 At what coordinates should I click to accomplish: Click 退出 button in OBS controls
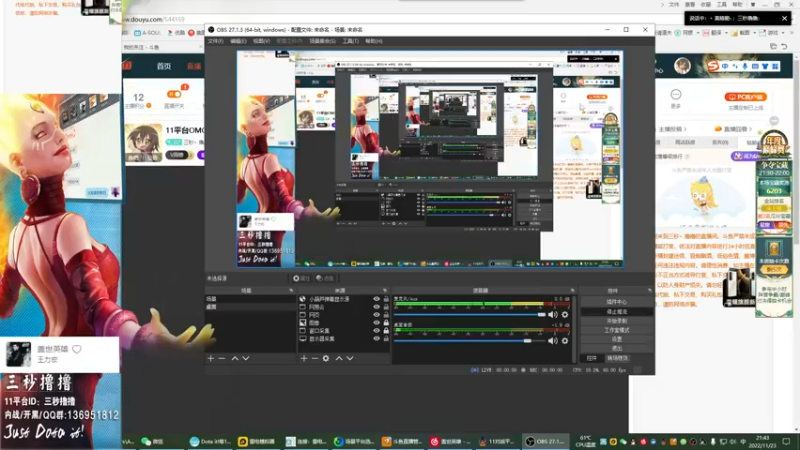point(617,348)
